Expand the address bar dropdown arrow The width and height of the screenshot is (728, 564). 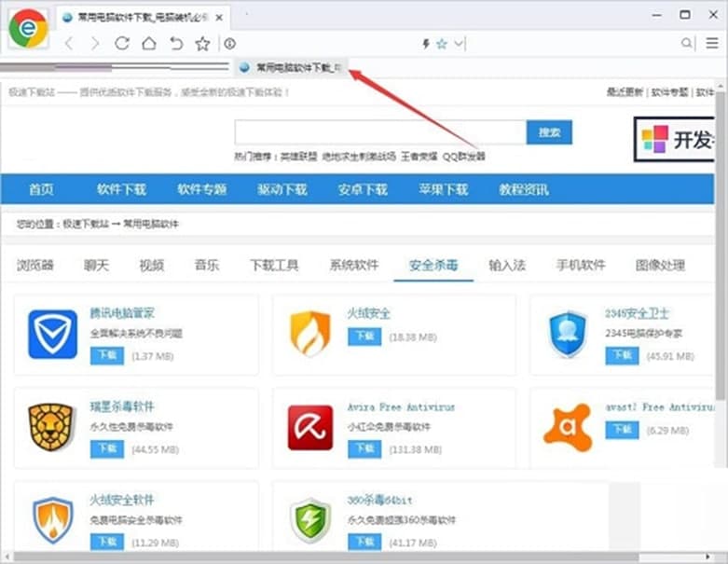click(459, 44)
